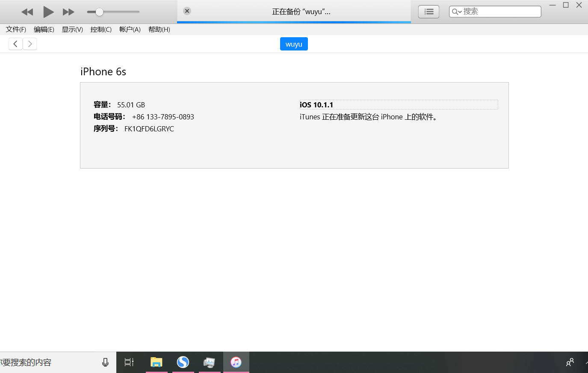Screen dimensions: 588x373
Task: Click the taskbar search box text
Action: (26, 362)
